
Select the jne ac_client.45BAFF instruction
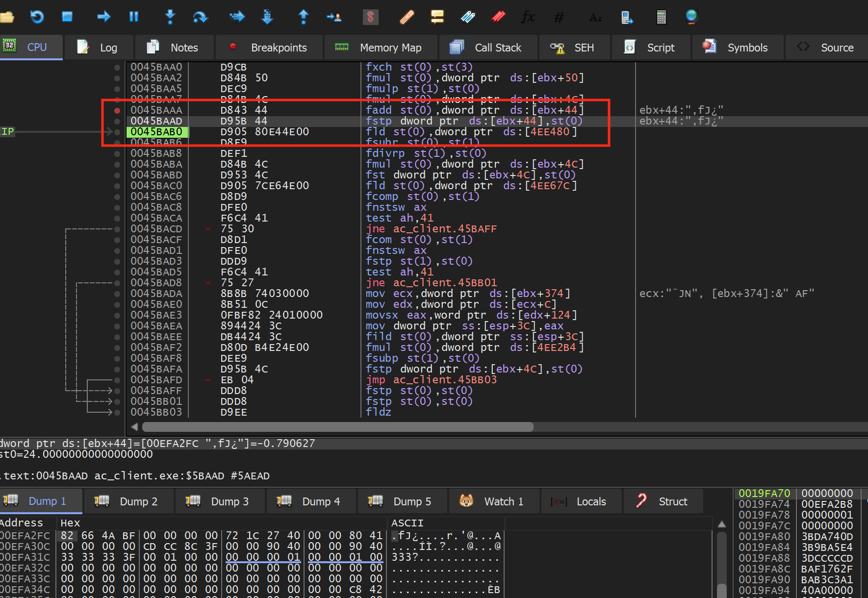tap(431, 229)
